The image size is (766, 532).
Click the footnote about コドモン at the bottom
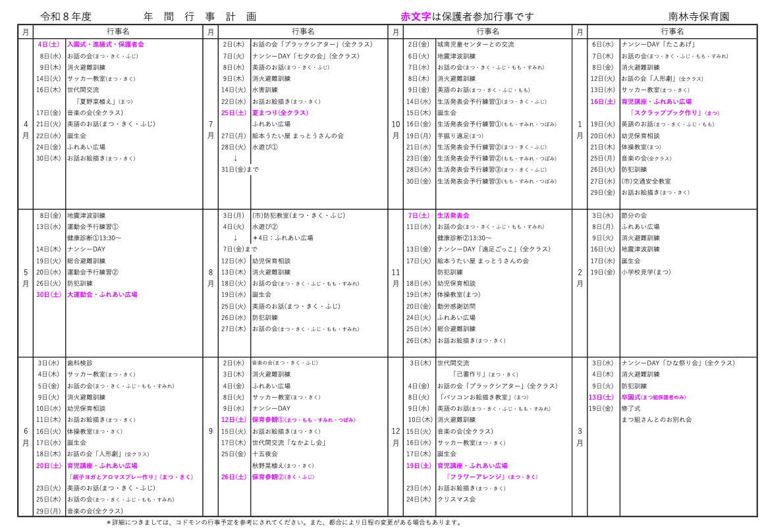coord(283,522)
